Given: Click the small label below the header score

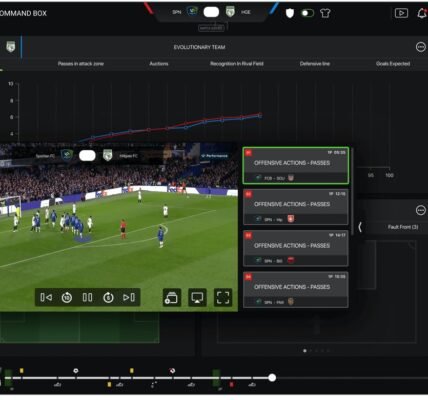Looking at the screenshot, I should (211, 28).
